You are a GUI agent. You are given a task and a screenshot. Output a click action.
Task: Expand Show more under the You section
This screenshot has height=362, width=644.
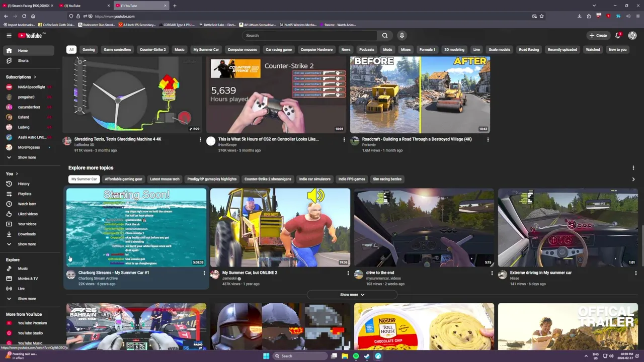[28, 244]
